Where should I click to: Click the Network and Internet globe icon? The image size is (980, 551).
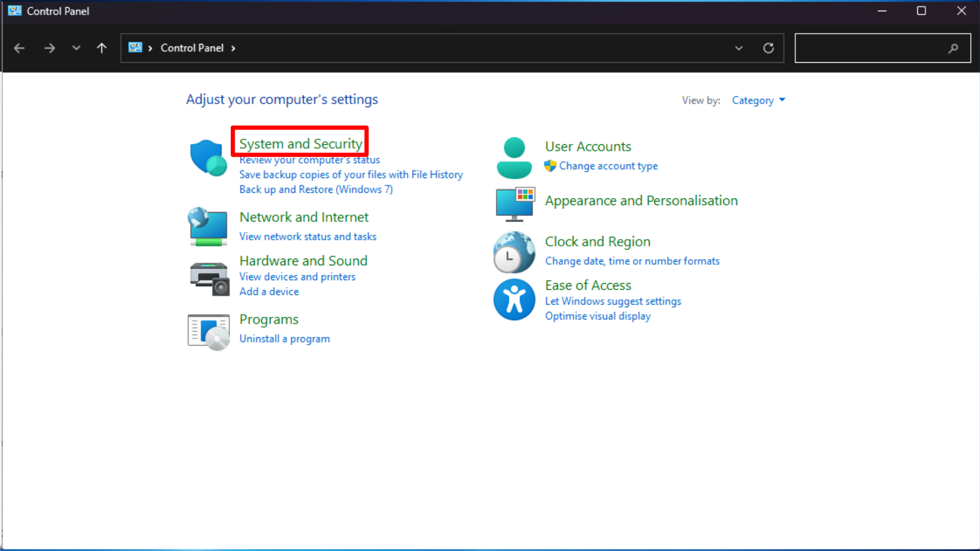[x=208, y=227]
